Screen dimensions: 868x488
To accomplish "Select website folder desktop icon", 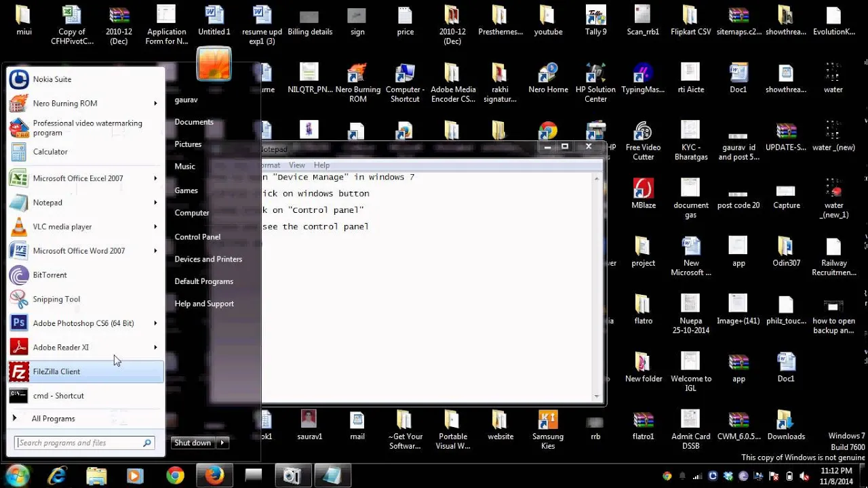I will coord(500,426).
